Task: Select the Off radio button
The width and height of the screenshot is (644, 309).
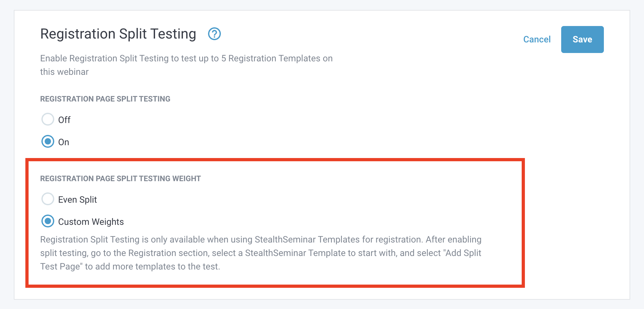Action: (x=48, y=119)
